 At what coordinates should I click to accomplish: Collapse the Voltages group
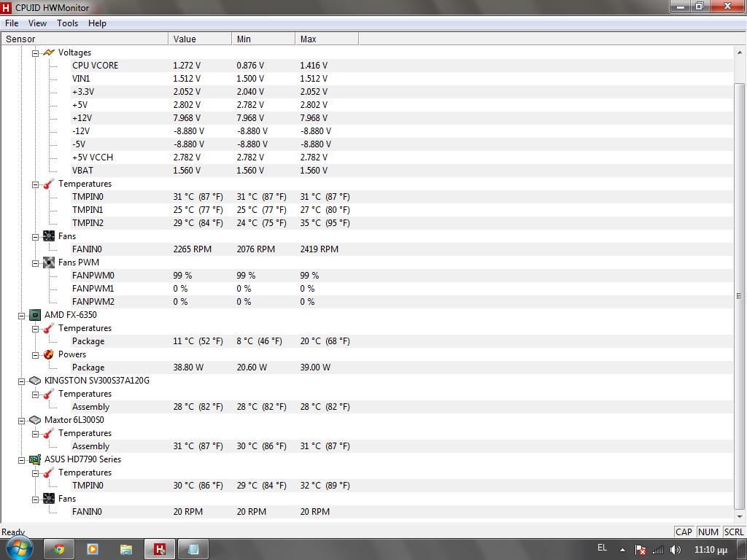(x=35, y=52)
